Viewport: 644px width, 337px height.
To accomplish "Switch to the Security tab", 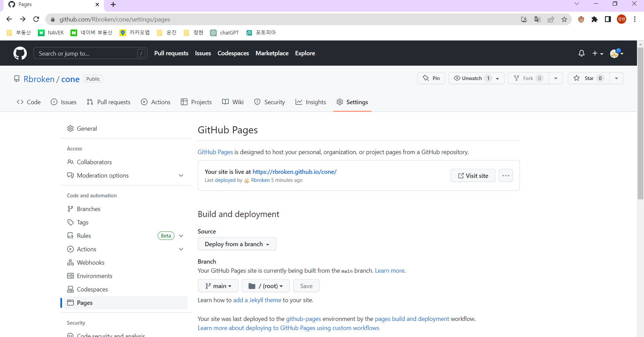I will pos(270,102).
